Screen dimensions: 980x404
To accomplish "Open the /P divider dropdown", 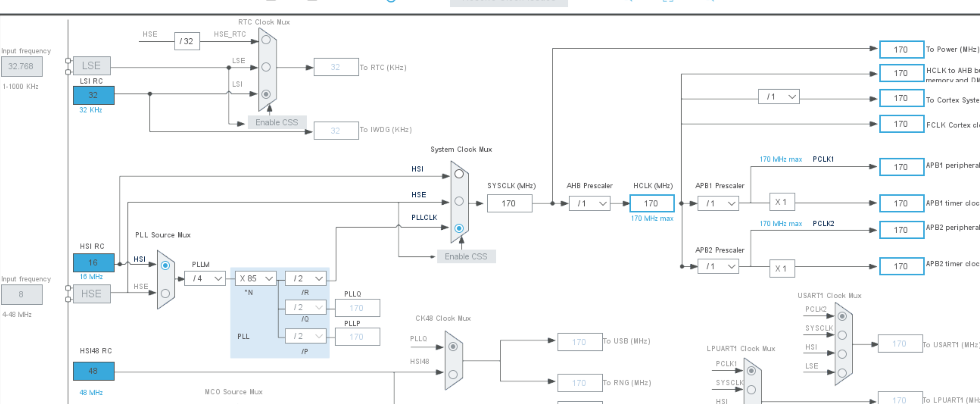I will [x=306, y=336].
